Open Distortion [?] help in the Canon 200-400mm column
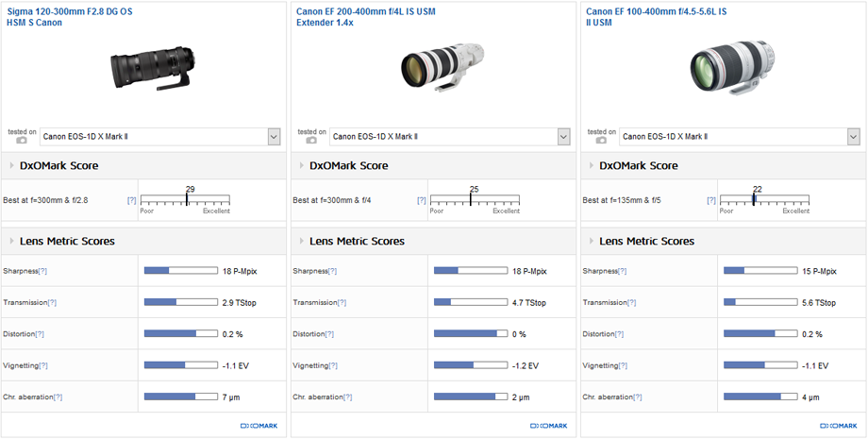The image size is (868, 439). tap(330, 334)
